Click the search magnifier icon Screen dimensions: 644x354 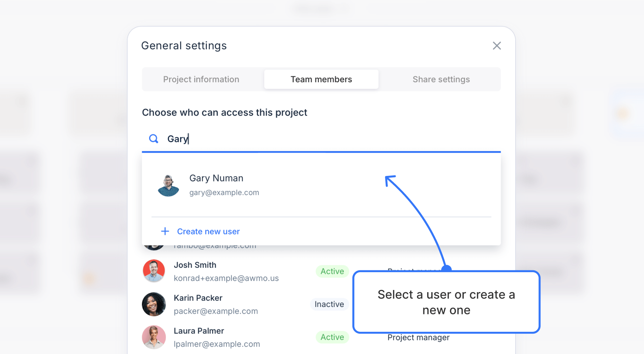(x=154, y=138)
